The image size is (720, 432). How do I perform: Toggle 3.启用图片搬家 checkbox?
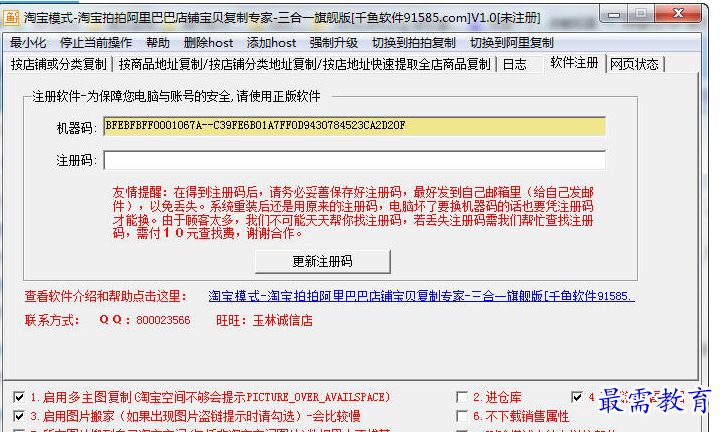[x=19, y=416]
